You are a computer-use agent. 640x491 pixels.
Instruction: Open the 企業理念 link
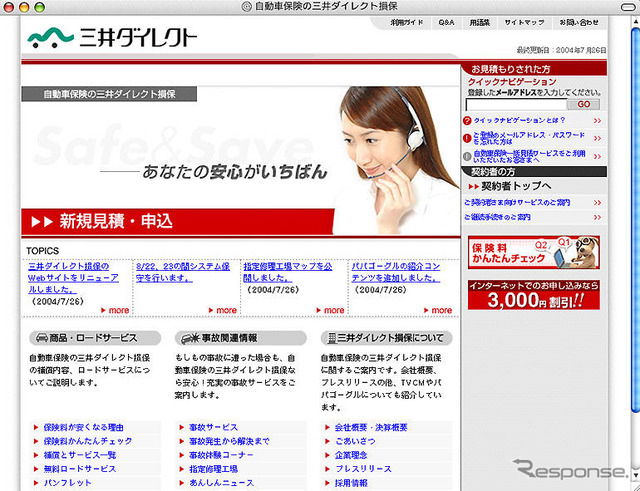coord(351,455)
